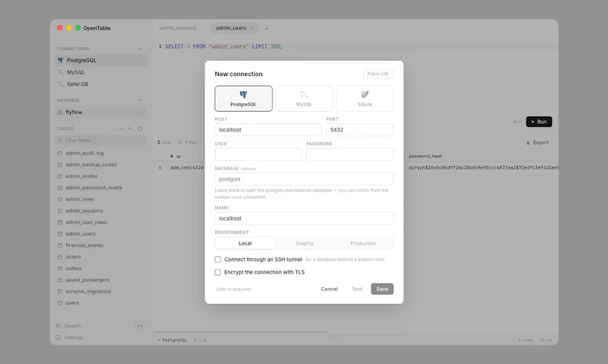Image resolution: width=608 pixels, height=364 pixels.
Task: Select the PostgreSQL database type tile
Action: coord(243,99)
